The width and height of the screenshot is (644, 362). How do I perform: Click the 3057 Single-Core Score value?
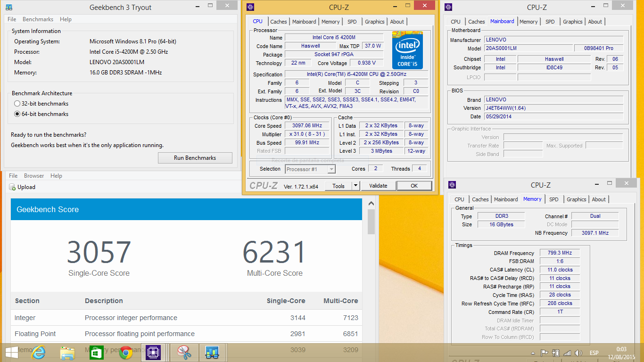(99, 252)
